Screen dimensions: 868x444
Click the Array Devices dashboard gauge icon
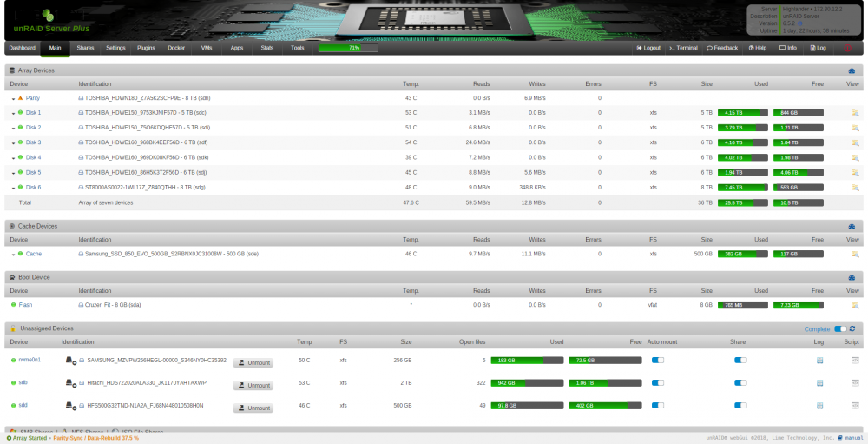[x=852, y=71]
